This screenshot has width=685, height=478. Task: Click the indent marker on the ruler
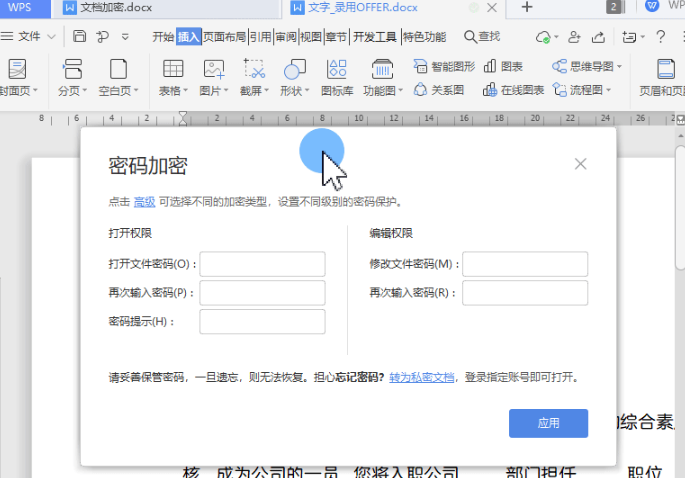(183, 118)
